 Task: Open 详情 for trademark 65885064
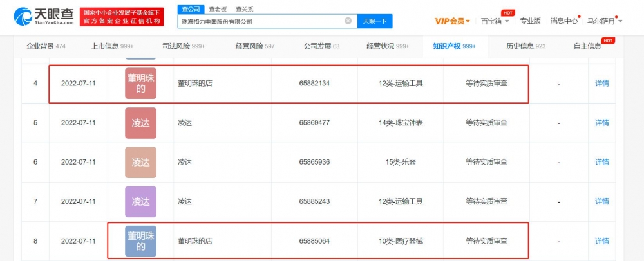601,241
